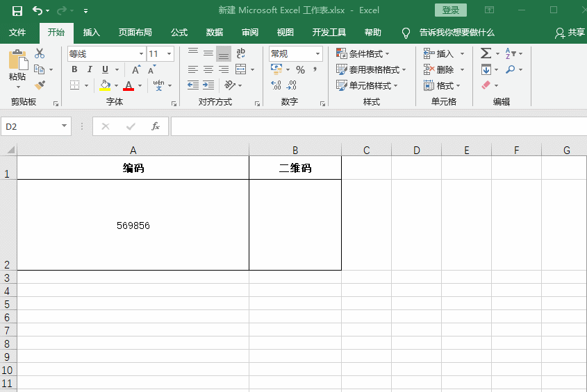This screenshot has height=392, width=587.
Task: Toggle italic formatting
Action: (90, 69)
